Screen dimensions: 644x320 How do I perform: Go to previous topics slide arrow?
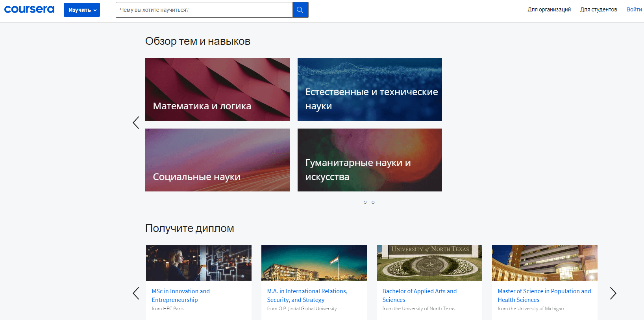[x=136, y=123]
